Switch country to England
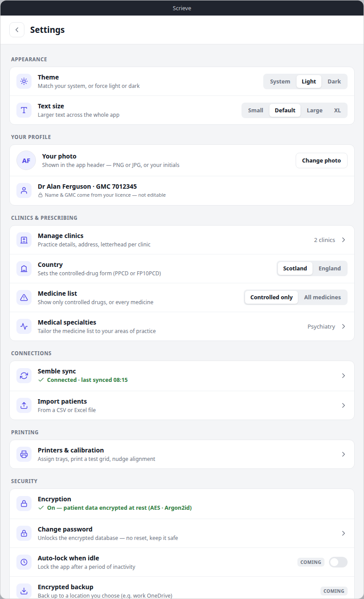 [330, 268]
